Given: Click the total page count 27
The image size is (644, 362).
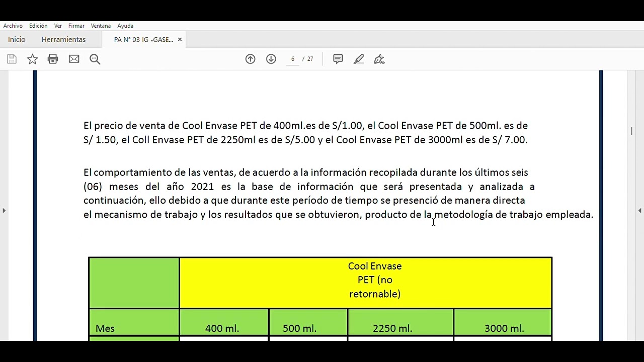Looking at the screenshot, I should (310, 59).
